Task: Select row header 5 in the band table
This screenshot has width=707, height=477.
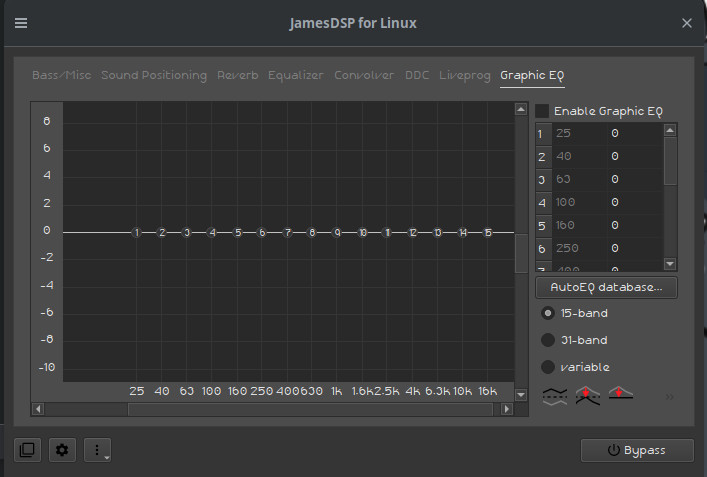Action: [x=543, y=225]
